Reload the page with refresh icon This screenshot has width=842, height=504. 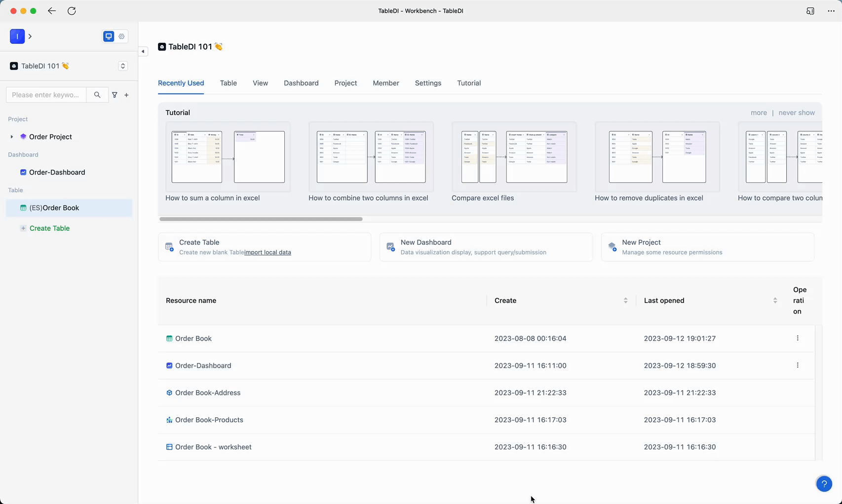click(72, 11)
